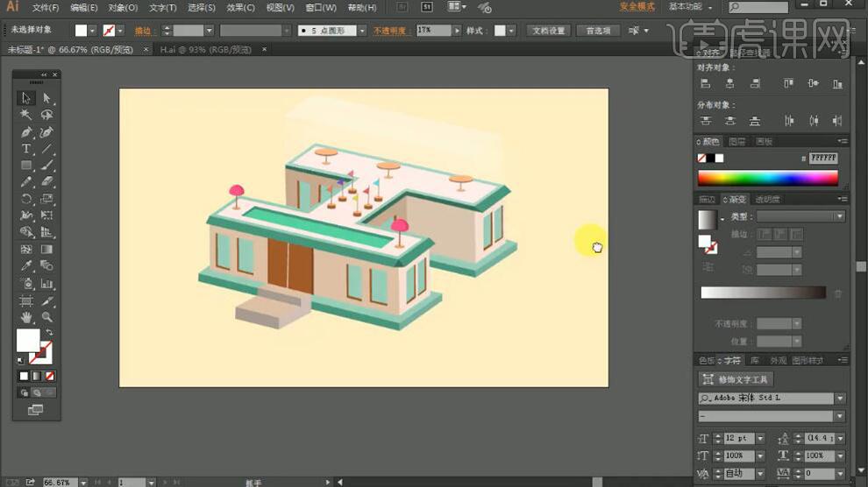
Task: Click the color spectrum bar
Action: pyautogui.click(x=768, y=178)
